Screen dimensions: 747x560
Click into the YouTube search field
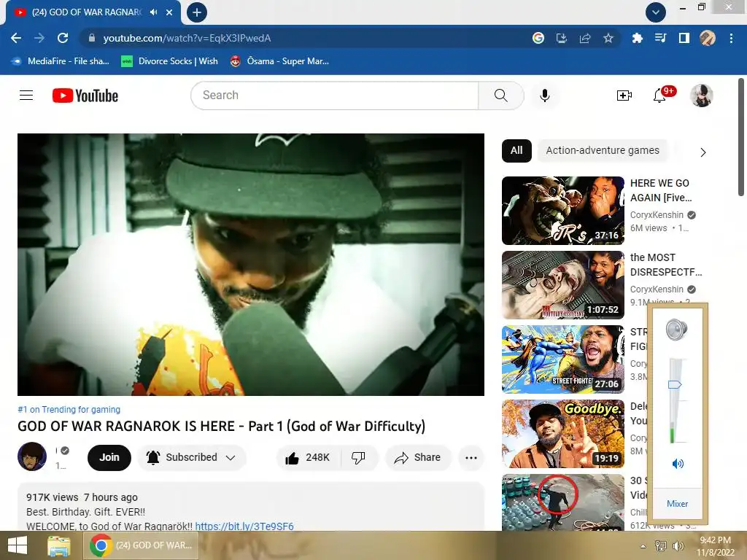tap(334, 96)
